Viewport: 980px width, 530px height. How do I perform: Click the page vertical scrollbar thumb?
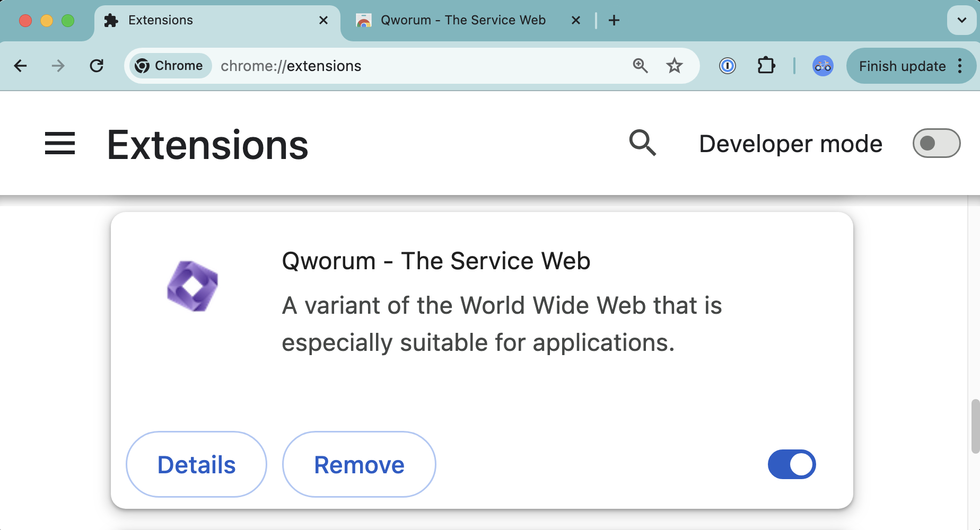pos(975,427)
